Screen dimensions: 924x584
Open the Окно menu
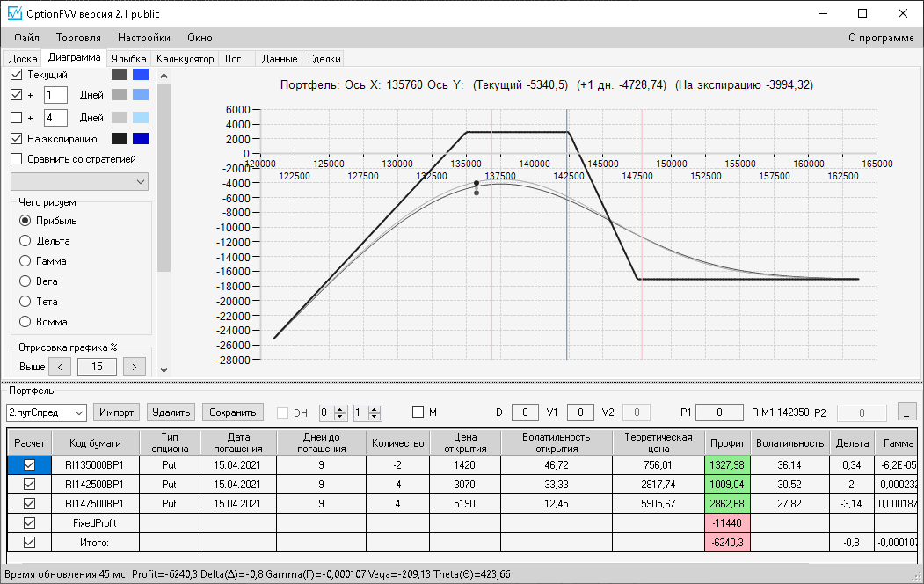coord(200,38)
